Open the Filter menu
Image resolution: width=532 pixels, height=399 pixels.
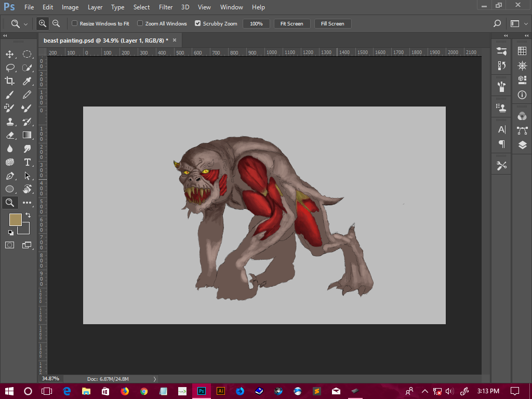[165, 7]
